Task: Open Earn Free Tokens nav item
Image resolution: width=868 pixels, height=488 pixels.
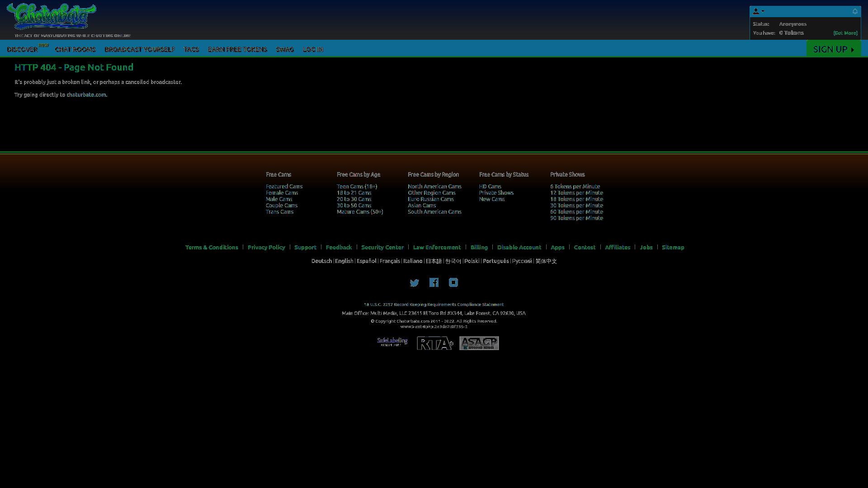Action: [237, 49]
